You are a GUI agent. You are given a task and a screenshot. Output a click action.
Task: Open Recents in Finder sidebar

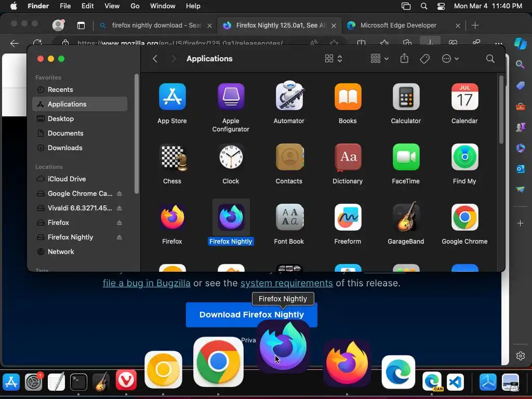pyautogui.click(x=79, y=89)
